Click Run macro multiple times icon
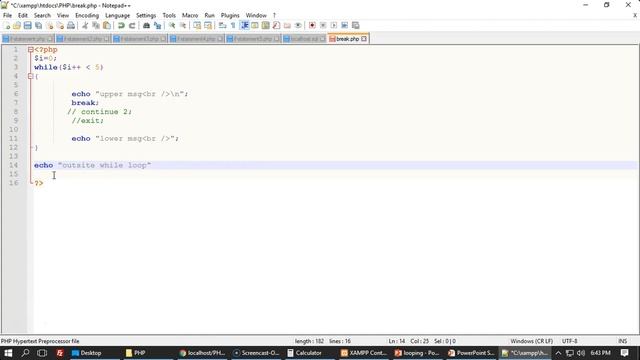640x360 pixels. pyautogui.click(x=344, y=25)
